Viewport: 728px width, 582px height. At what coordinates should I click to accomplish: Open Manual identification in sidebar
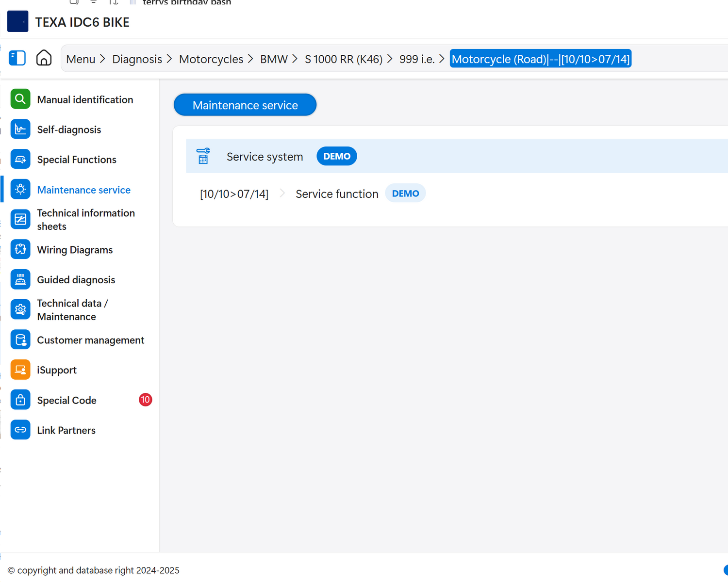85,99
